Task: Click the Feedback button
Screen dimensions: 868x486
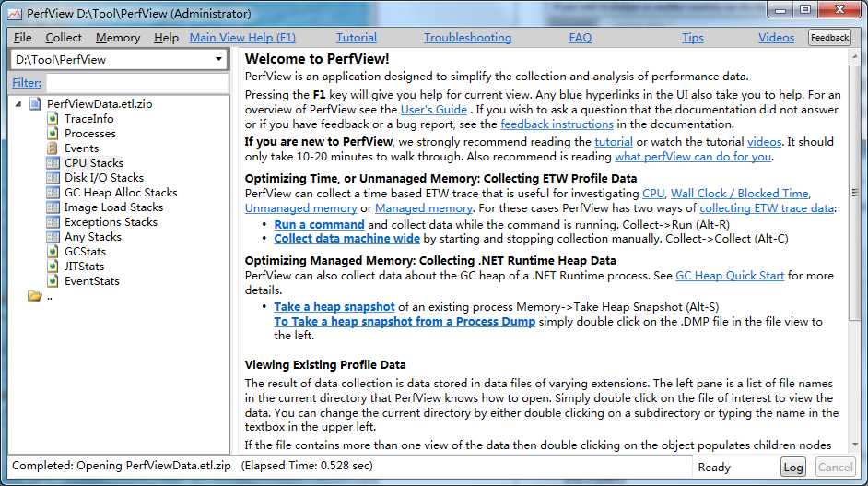Action: [829, 38]
